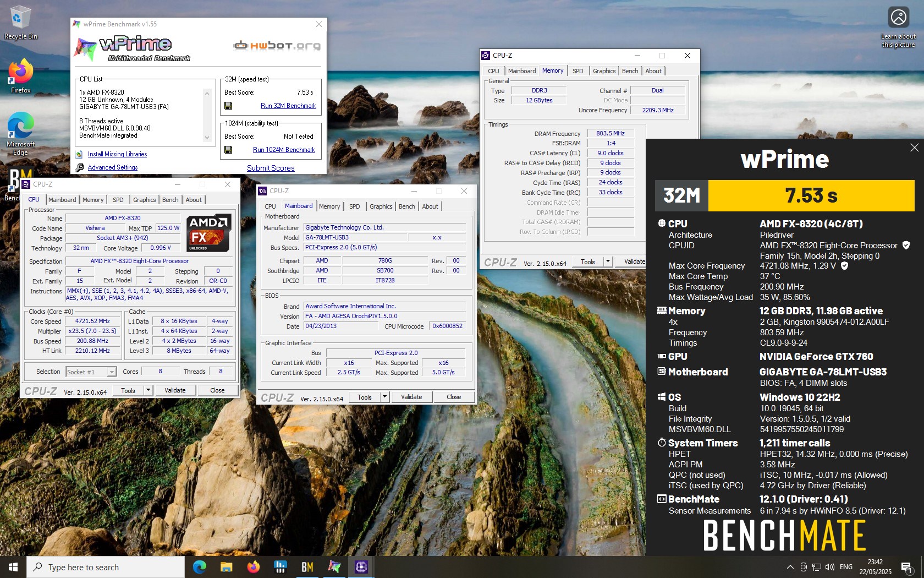
Task: Expand Tools dropdown arrow in Mainboard window
Action: (384, 397)
